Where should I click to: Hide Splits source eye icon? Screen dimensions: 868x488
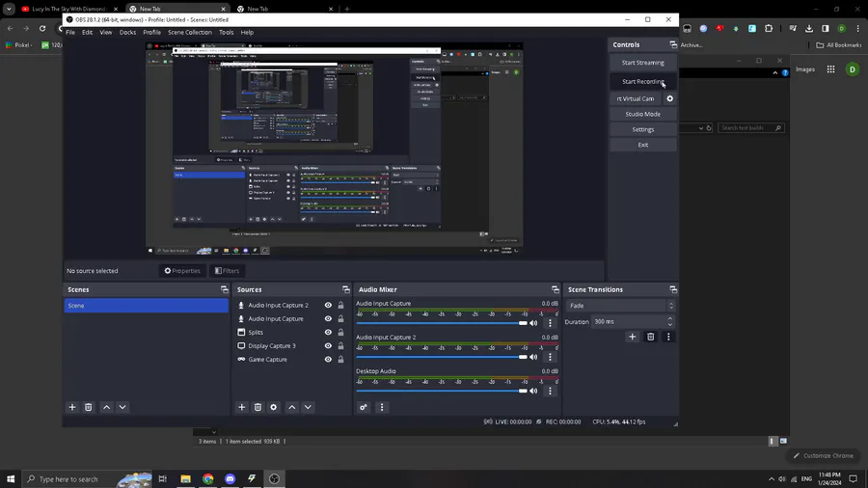coord(328,333)
